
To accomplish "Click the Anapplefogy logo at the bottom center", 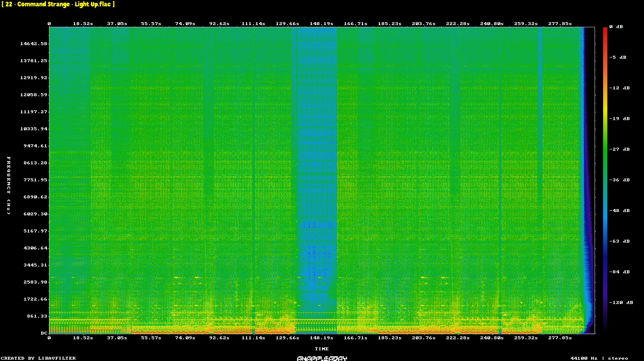I will [322, 358].
